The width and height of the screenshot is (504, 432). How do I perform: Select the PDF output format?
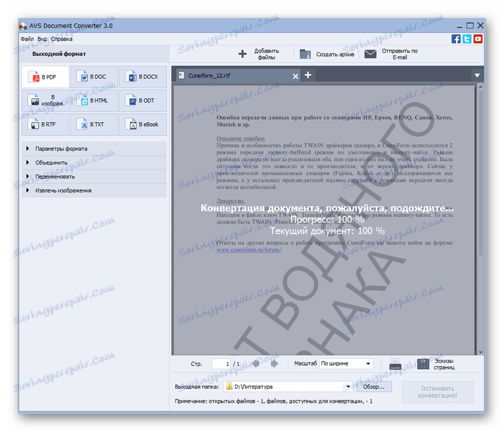(45, 77)
